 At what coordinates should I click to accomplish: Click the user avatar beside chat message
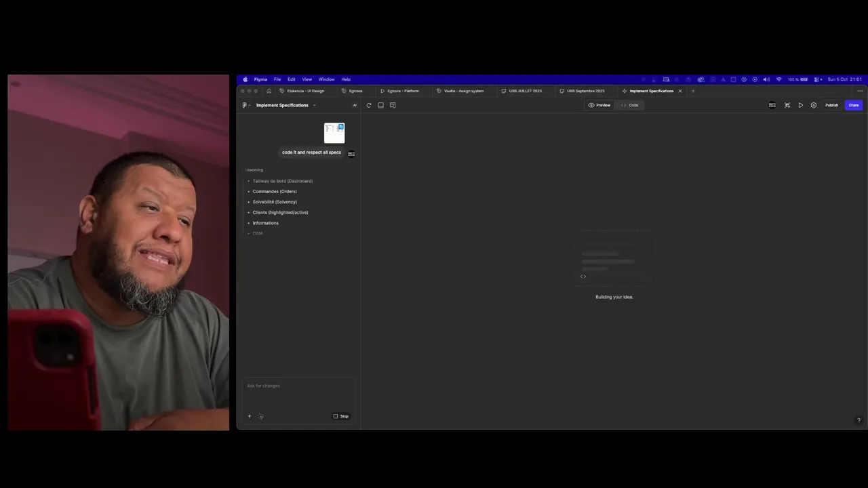pos(351,154)
